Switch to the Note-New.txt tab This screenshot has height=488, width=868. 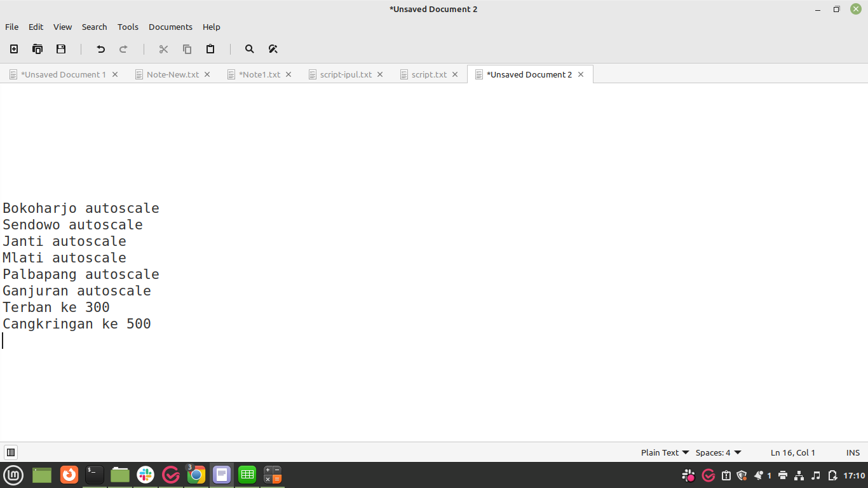[173, 74]
